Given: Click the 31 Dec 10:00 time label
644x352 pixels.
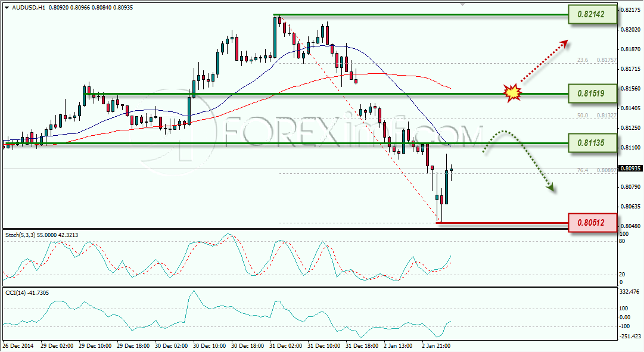Looking at the screenshot, I should click(324, 346).
